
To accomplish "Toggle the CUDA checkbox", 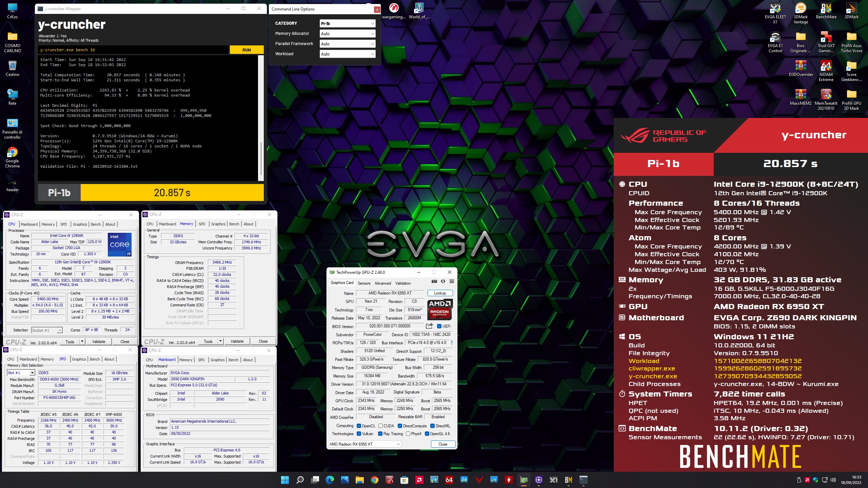I will pyautogui.click(x=380, y=426).
